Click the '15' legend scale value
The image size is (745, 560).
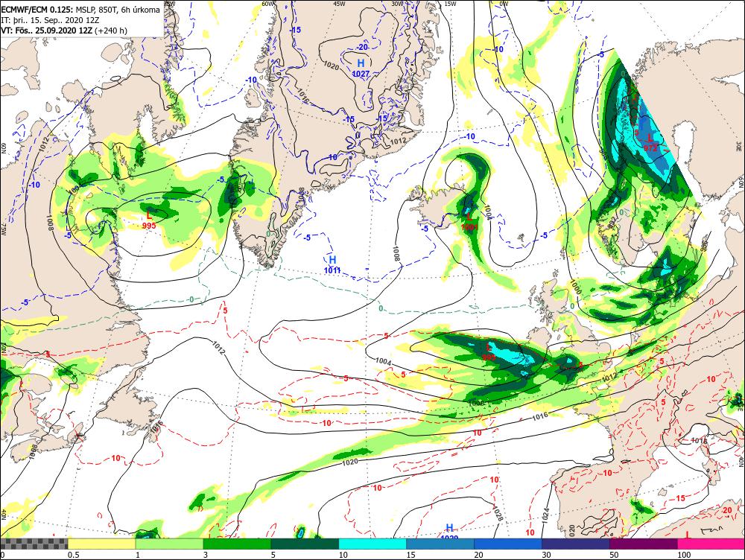(x=411, y=555)
